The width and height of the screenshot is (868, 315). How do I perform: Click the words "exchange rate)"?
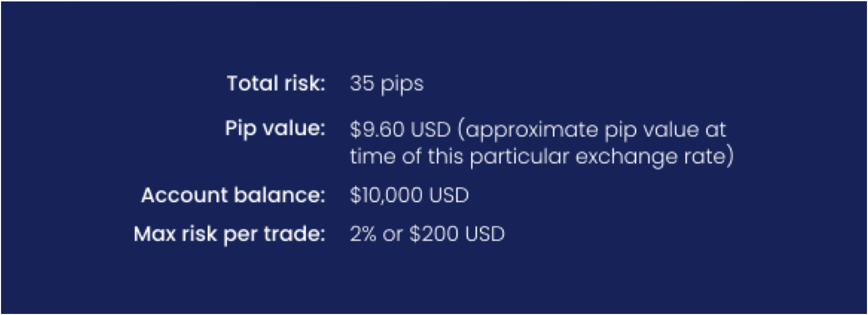[x=655, y=156]
